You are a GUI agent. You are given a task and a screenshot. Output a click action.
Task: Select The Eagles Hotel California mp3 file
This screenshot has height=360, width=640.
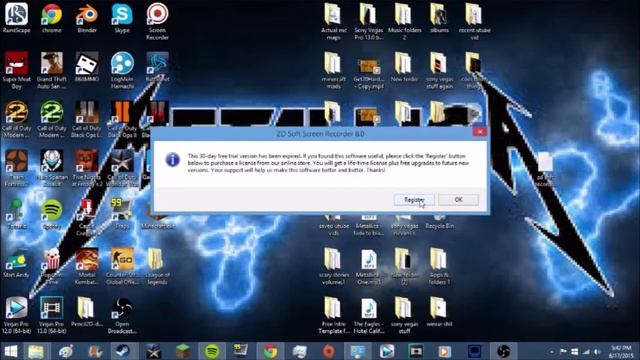369,315
